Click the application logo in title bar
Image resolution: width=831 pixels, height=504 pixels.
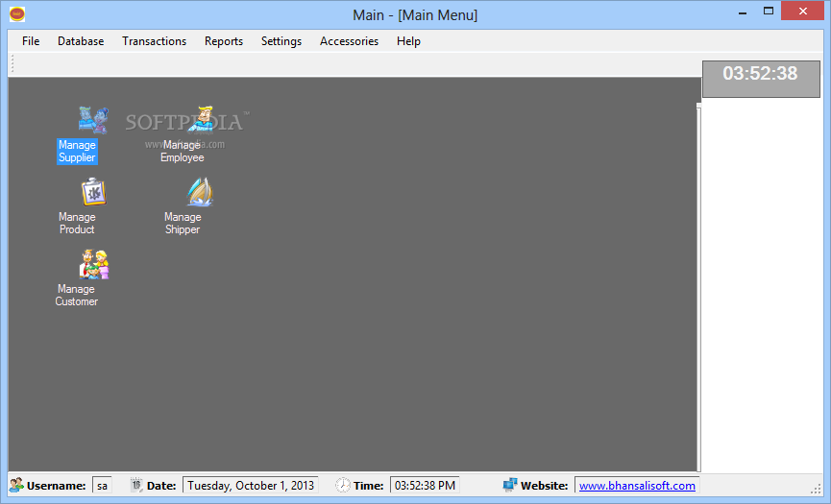click(x=17, y=14)
